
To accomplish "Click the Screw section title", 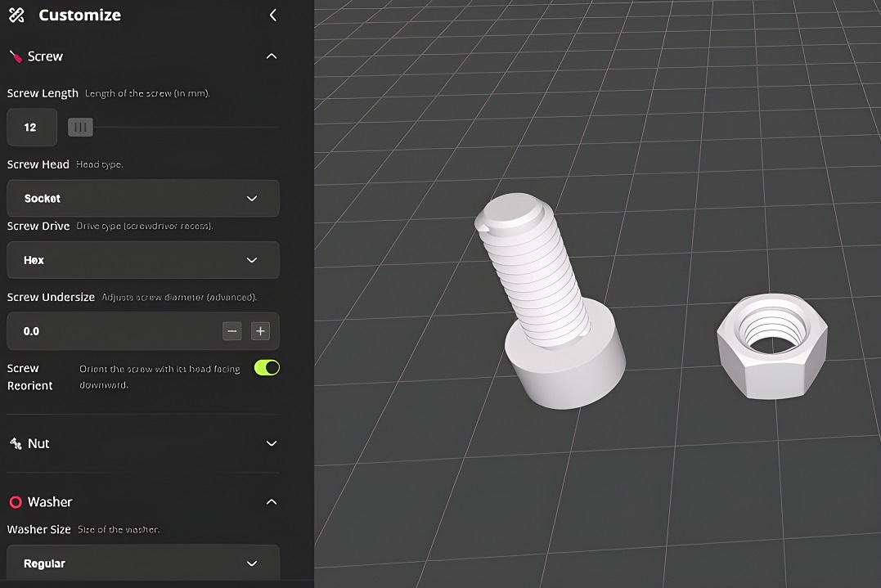I will [x=45, y=56].
